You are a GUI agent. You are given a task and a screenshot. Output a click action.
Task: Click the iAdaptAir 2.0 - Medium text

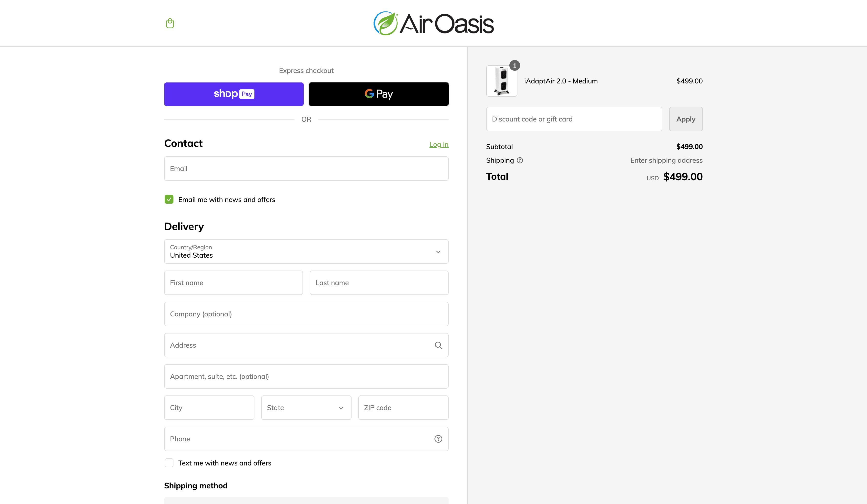(x=561, y=81)
